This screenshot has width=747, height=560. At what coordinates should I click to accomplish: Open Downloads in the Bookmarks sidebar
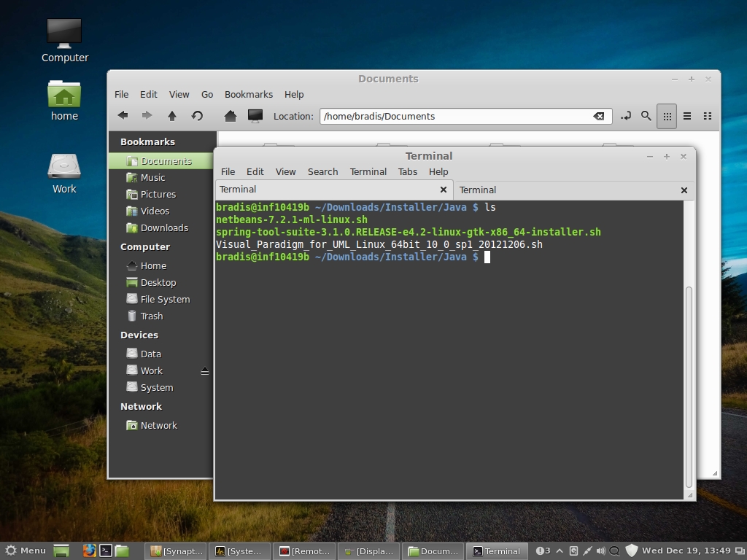(164, 228)
